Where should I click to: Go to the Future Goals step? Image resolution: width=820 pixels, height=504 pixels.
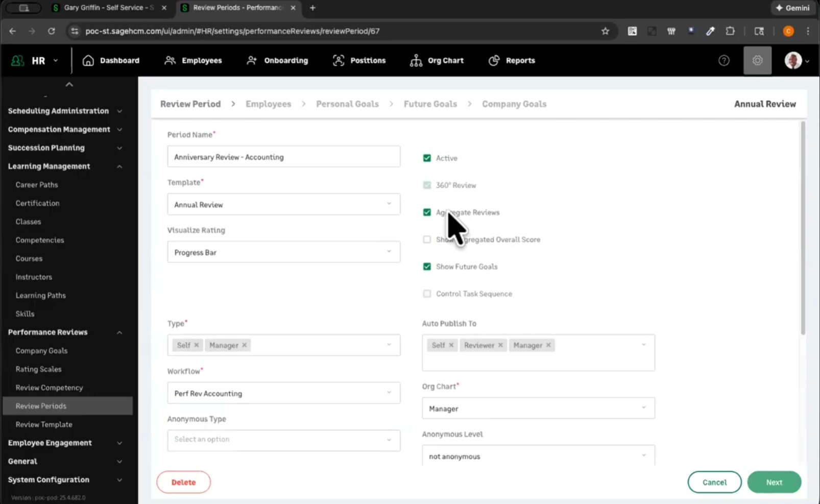coord(430,104)
